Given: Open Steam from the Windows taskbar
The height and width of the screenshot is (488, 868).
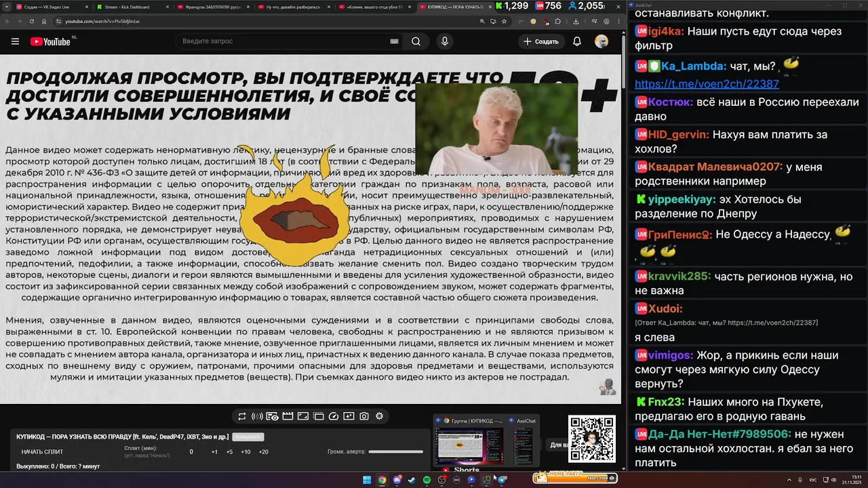Looking at the screenshot, I should pyautogui.click(x=412, y=480).
